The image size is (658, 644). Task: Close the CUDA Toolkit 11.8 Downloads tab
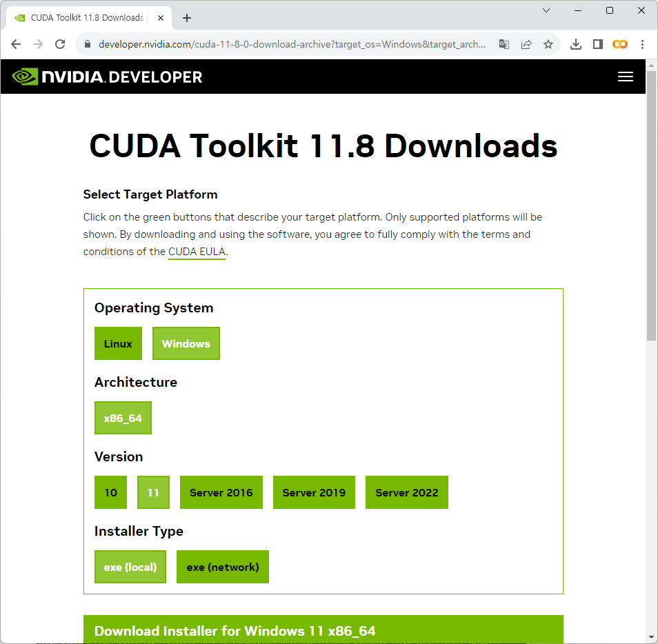(x=160, y=18)
